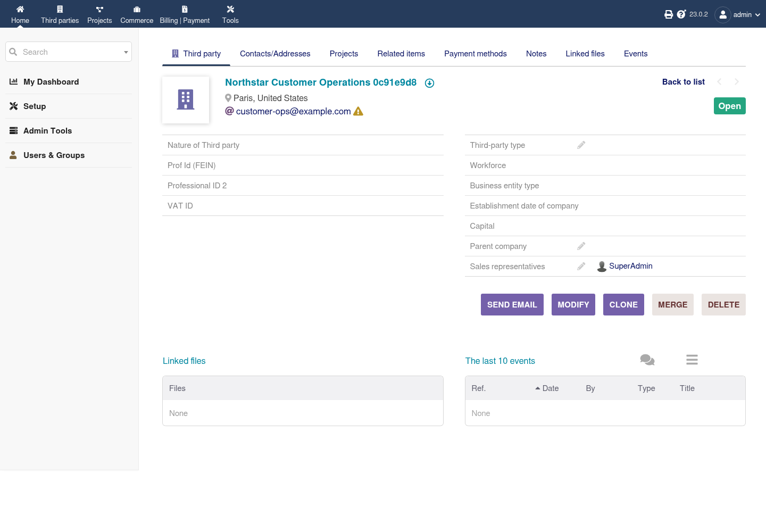The height and width of the screenshot is (532, 766).
Task: Edit Sales representatives with pencil icon
Action: (x=581, y=266)
